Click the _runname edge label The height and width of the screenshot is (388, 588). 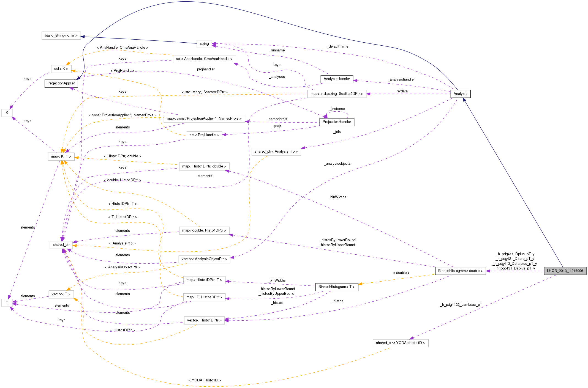277,50
